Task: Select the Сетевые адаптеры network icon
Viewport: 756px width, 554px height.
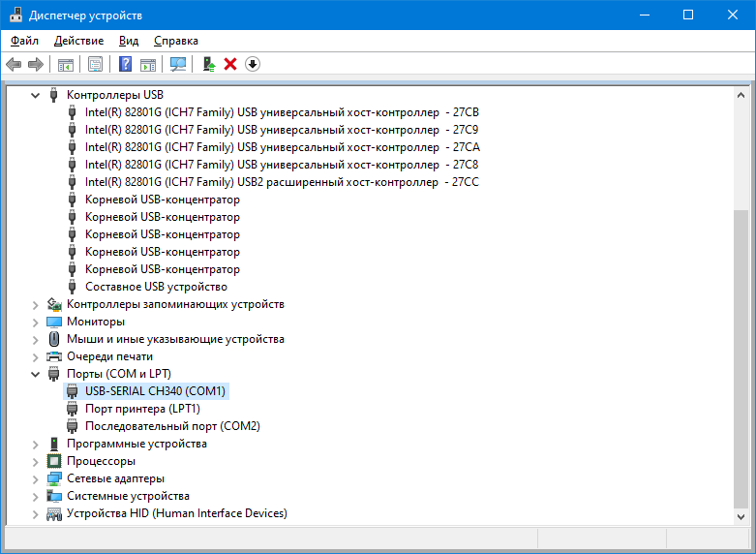Action: (54, 478)
